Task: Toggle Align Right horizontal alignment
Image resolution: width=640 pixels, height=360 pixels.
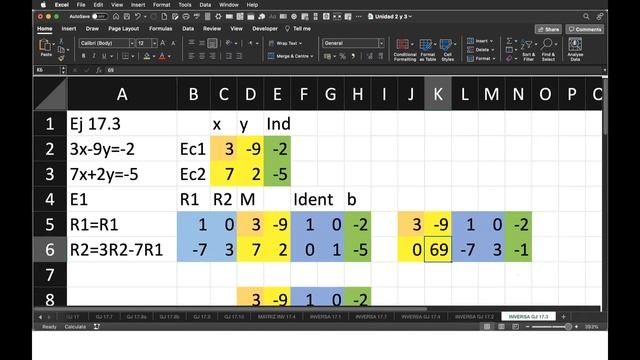Action: (x=212, y=56)
